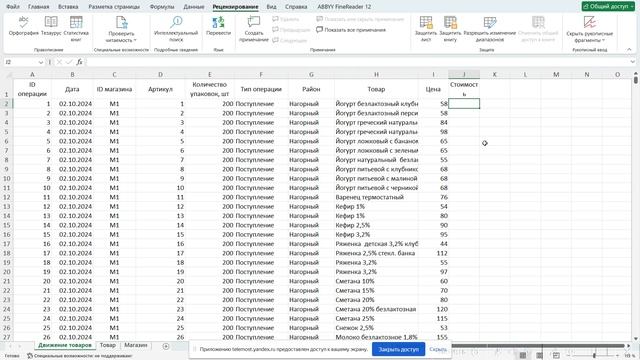
Task: Click Проверить читаемость accessibility checker
Action: point(121,29)
